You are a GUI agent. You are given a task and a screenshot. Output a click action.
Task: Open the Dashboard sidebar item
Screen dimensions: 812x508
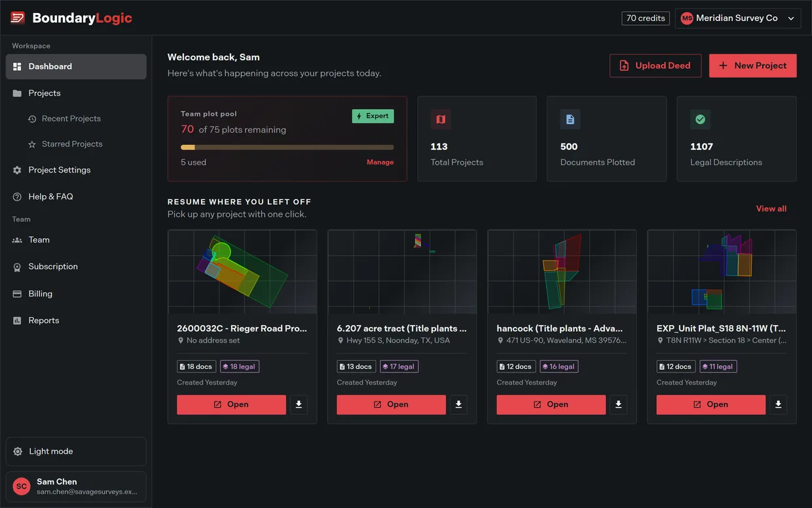pyautogui.click(x=76, y=66)
